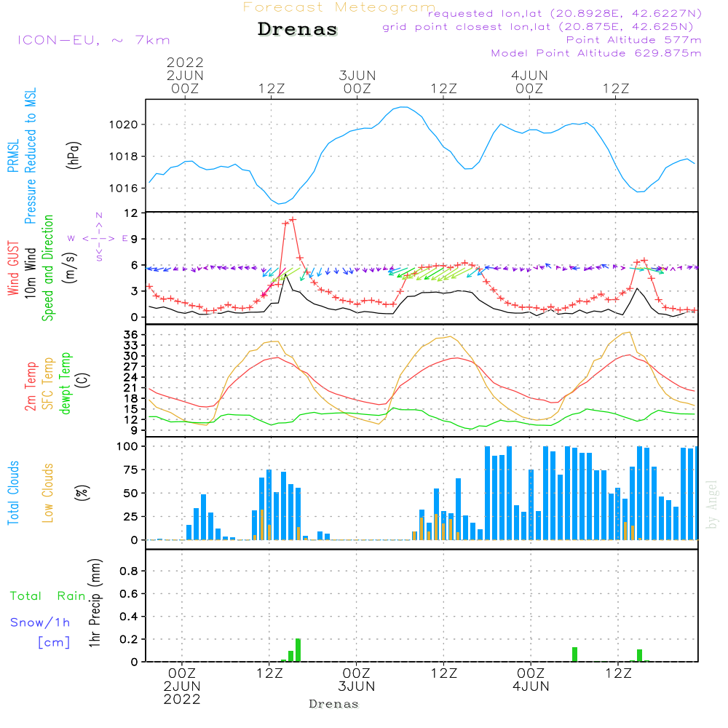Click the 0.8 precipitation tick label
The image size is (728, 728).
pos(129,571)
